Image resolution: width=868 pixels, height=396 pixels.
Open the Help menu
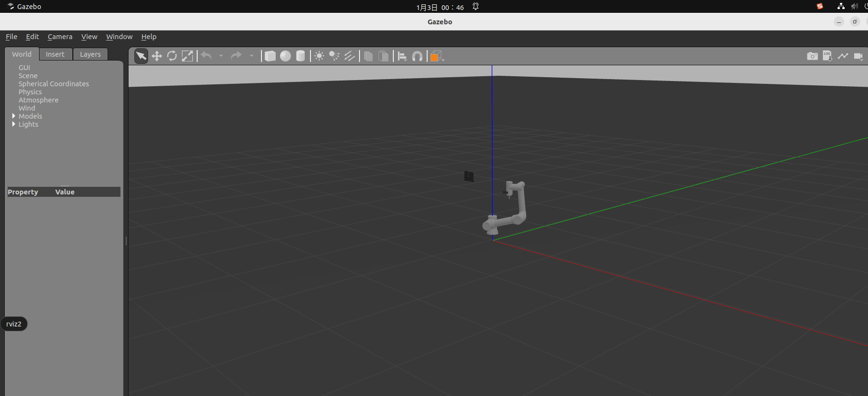click(149, 37)
